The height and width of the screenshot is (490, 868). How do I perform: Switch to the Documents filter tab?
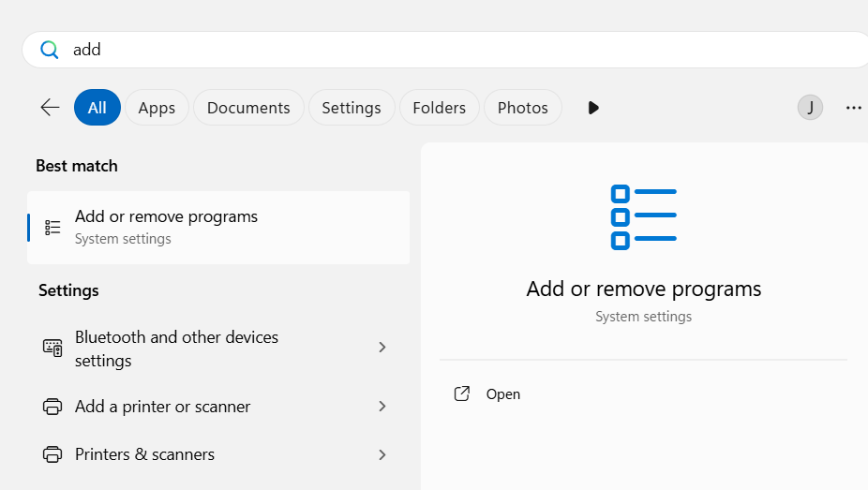248,108
